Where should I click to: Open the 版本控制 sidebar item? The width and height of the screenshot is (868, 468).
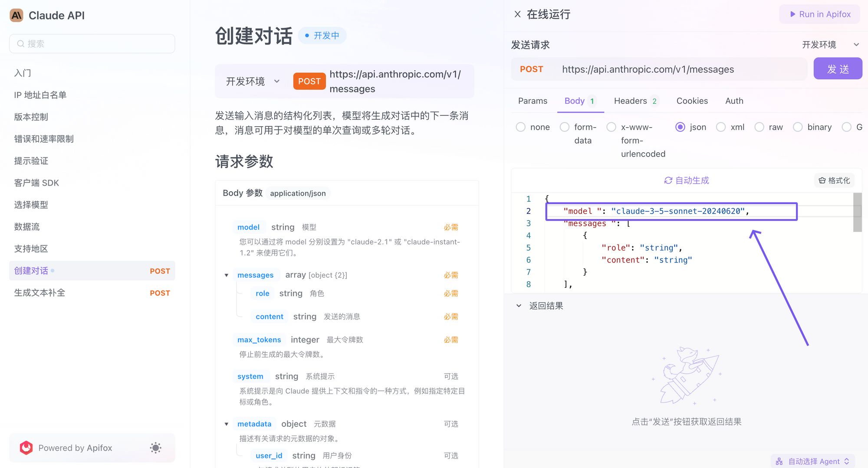coord(92,117)
